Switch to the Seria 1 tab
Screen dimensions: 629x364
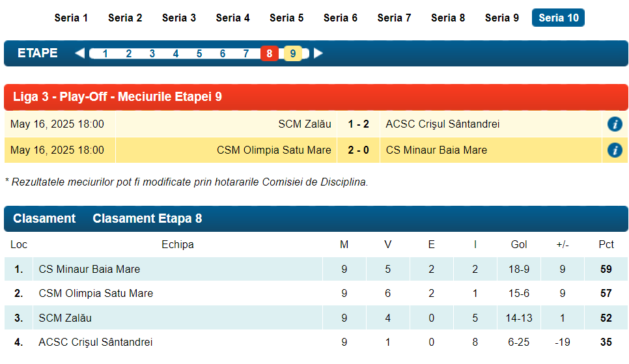(x=71, y=18)
